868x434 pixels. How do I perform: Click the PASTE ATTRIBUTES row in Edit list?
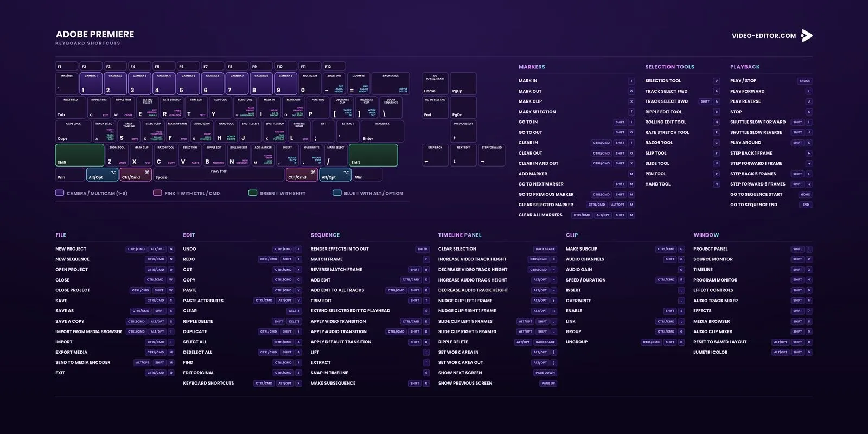point(242,301)
